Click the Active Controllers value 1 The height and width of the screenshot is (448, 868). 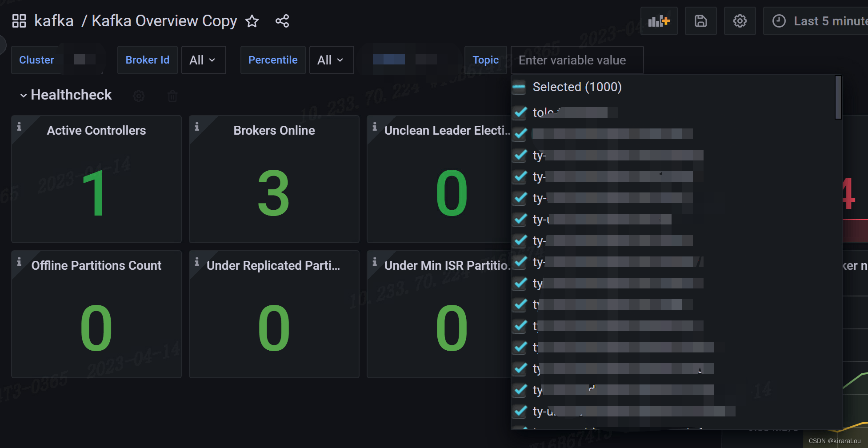point(94,193)
